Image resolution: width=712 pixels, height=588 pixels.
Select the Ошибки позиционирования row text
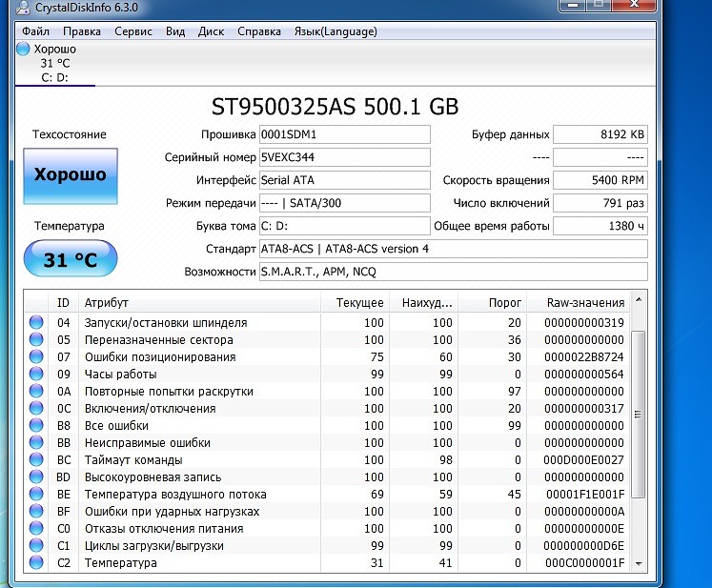pos(160,356)
